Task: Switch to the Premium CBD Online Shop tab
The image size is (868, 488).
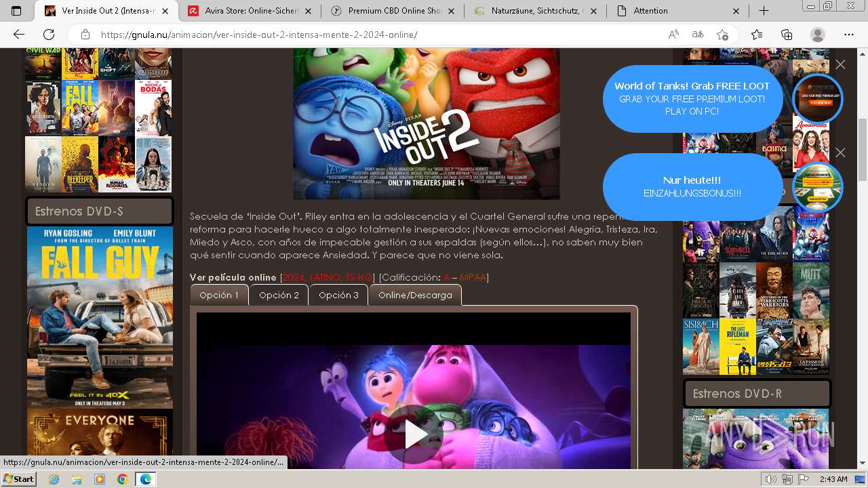Action: tap(394, 11)
